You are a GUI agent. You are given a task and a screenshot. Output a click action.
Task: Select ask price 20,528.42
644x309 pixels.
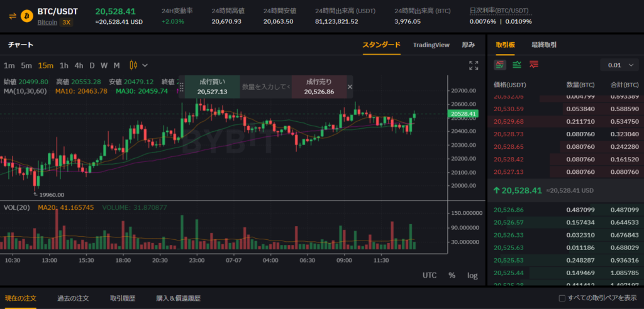508,160
